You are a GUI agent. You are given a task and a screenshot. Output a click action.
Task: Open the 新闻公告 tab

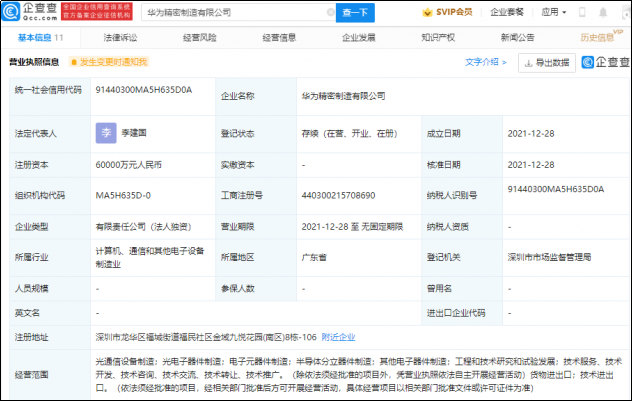coord(517,38)
